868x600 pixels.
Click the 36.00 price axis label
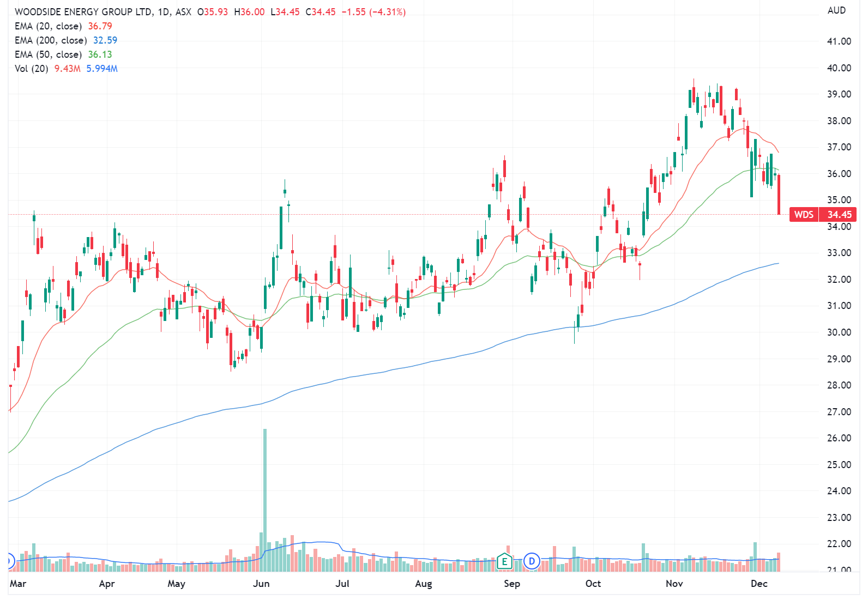click(839, 174)
